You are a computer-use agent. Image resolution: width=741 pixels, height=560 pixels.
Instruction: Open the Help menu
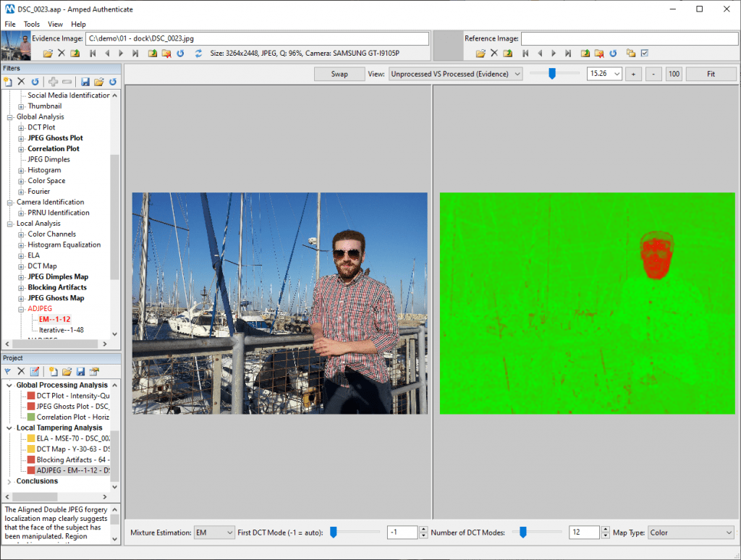pos(78,24)
